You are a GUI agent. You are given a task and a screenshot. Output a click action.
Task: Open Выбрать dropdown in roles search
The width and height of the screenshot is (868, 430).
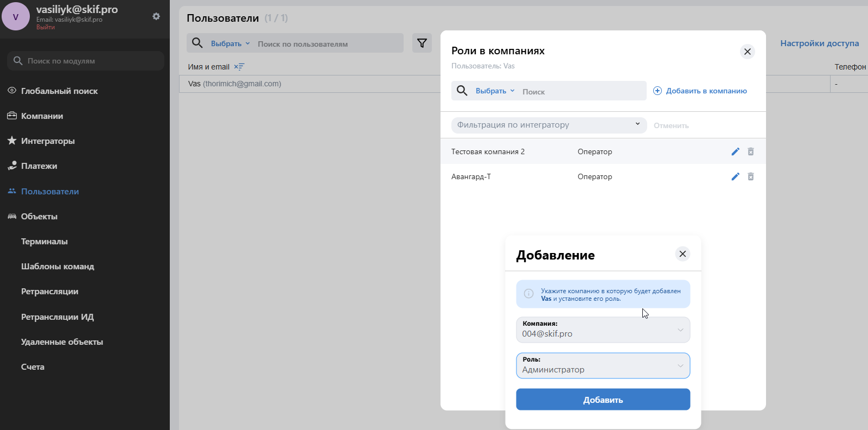coord(494,91)
